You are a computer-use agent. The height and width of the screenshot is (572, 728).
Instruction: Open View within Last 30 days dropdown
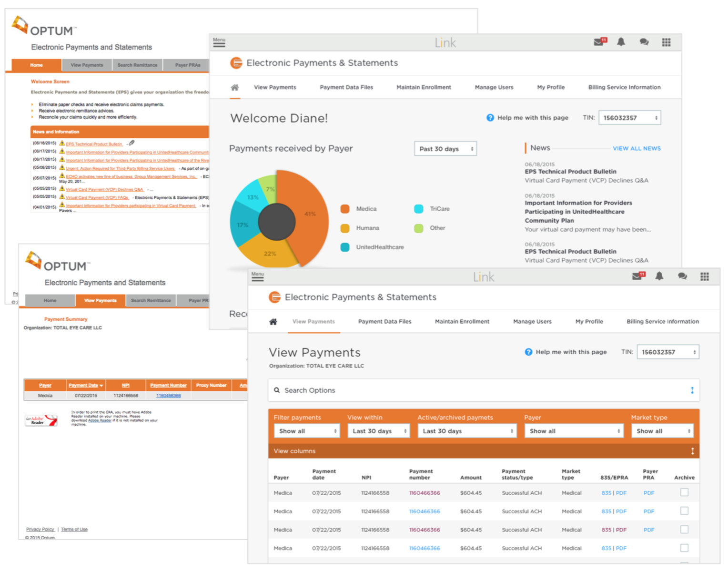pyautogui.click(x=378, y=431)
